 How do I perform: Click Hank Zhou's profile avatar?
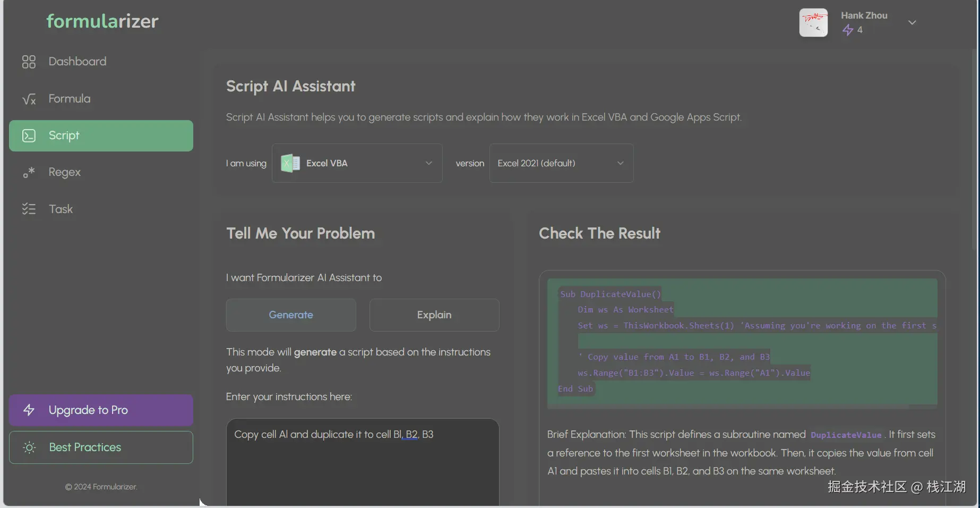(x=813, y=22)
